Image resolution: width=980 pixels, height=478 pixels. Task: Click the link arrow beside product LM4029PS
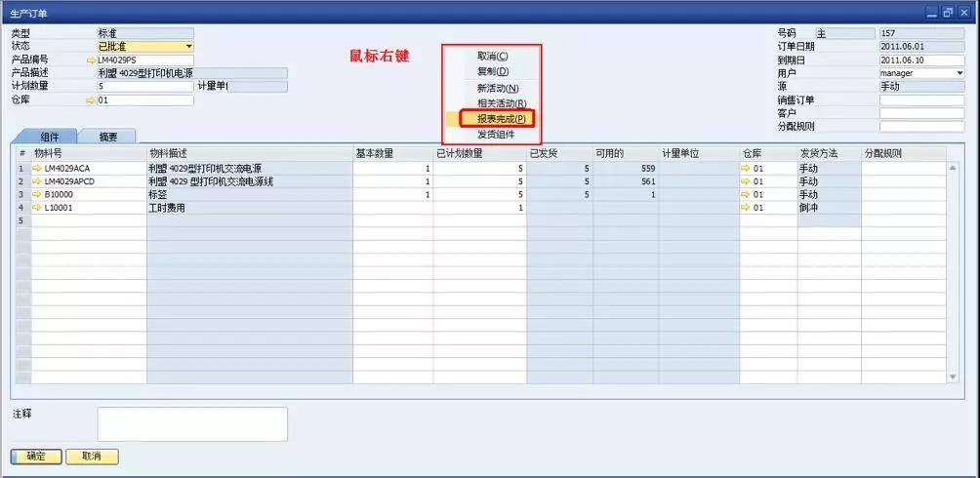pos(91,60)
